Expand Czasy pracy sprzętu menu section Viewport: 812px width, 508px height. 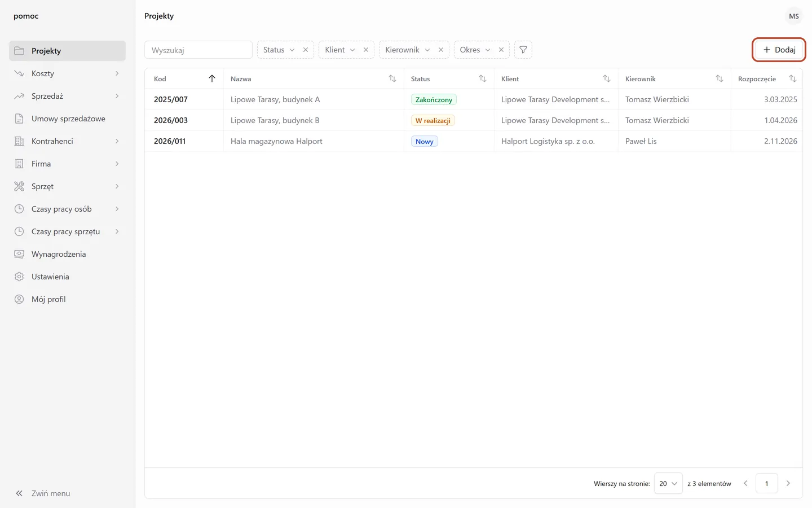(67, 231)
